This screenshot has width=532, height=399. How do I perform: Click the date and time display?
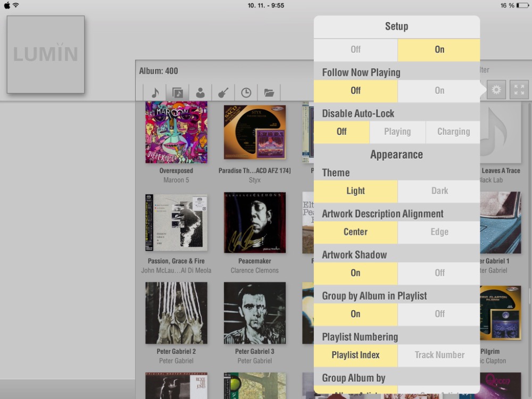[x=266, y=5]
